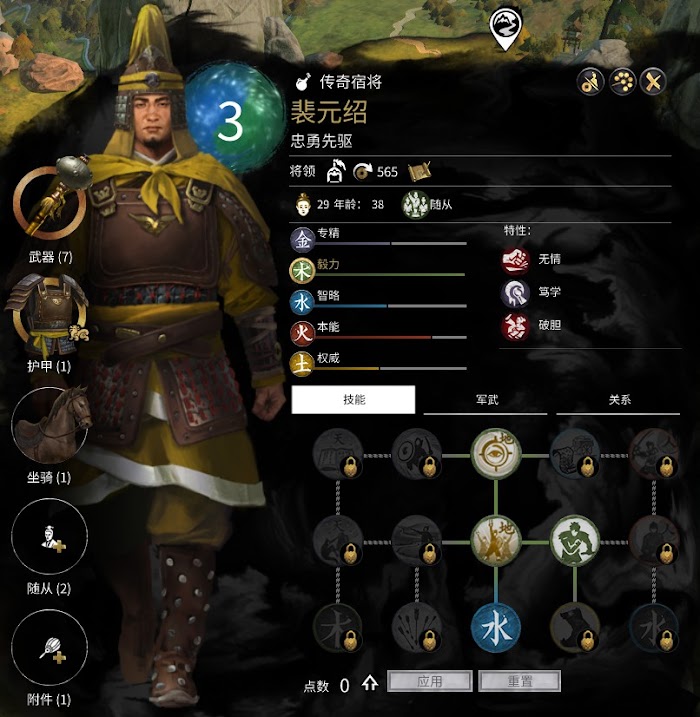Open the 武器 (7) weapon slot
This screenshot has height=717, width=700.
coord(50,201)
